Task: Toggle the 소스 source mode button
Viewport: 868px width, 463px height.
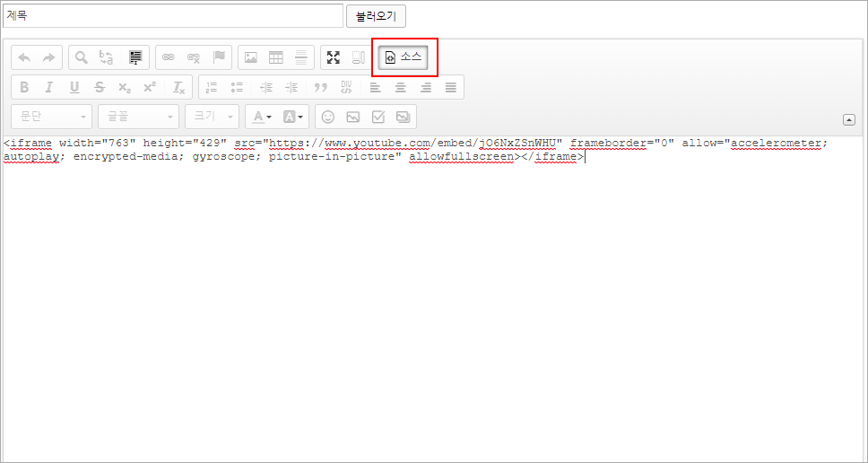Action: click(x=404, y=57)
